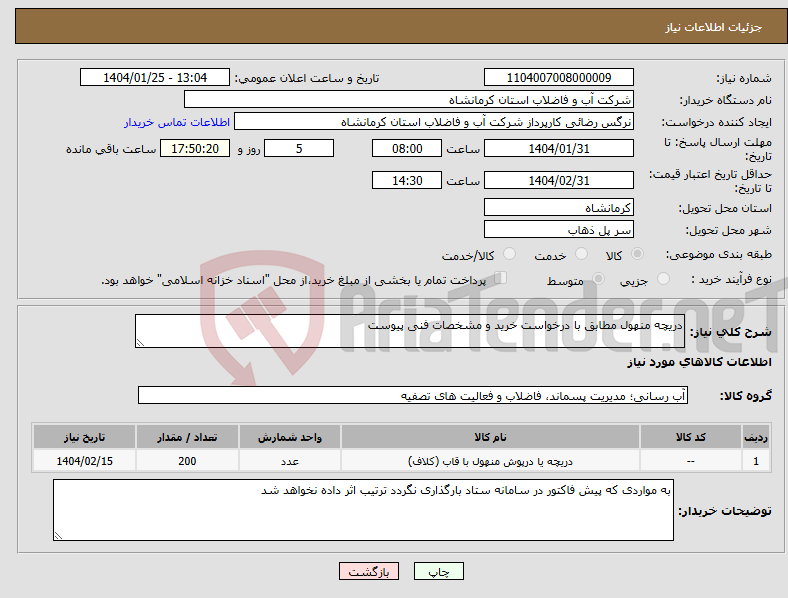
Task: Click the need date cell 1404/02/15
Action: tap(84, 461)
